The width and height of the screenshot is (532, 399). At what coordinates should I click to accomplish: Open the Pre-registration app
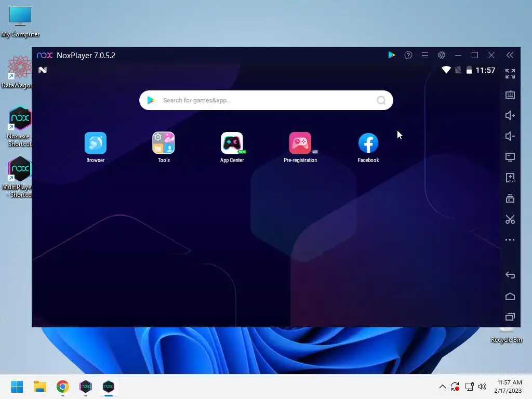point(300,143)
